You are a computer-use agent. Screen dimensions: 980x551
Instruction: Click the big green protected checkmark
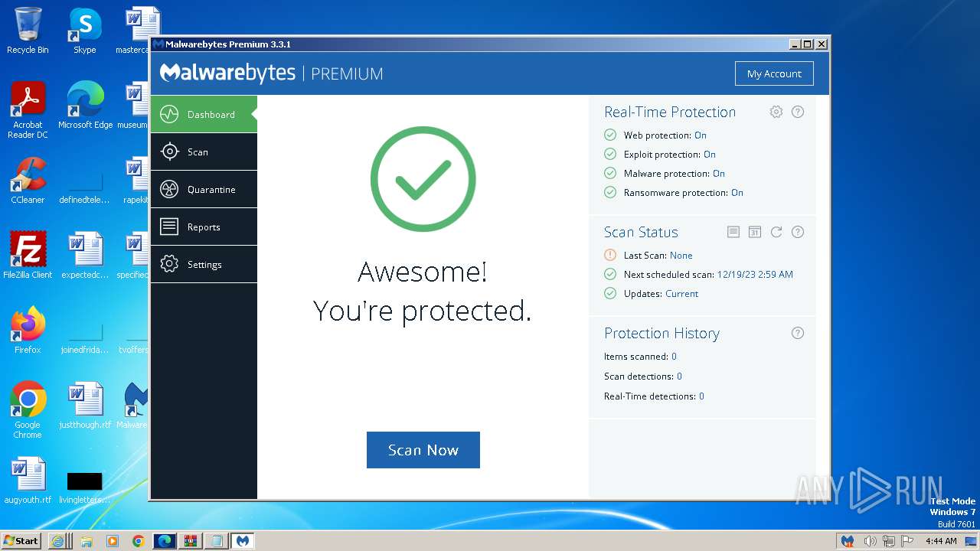click(x=423, y=179)
